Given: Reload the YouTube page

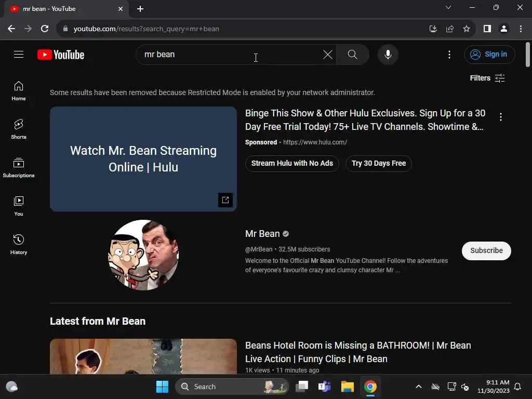Looking at the screenshot, I should click(x=45, y=29).
